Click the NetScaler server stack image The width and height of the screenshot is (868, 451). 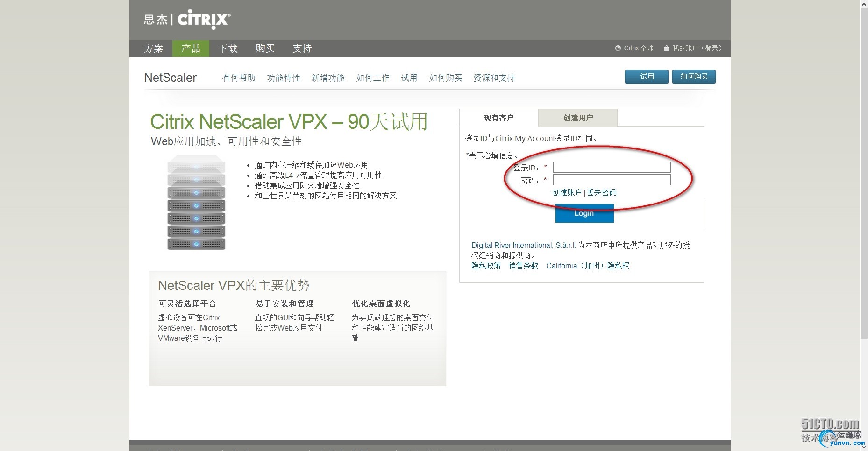pyautogui.click(x=196, y=202)
